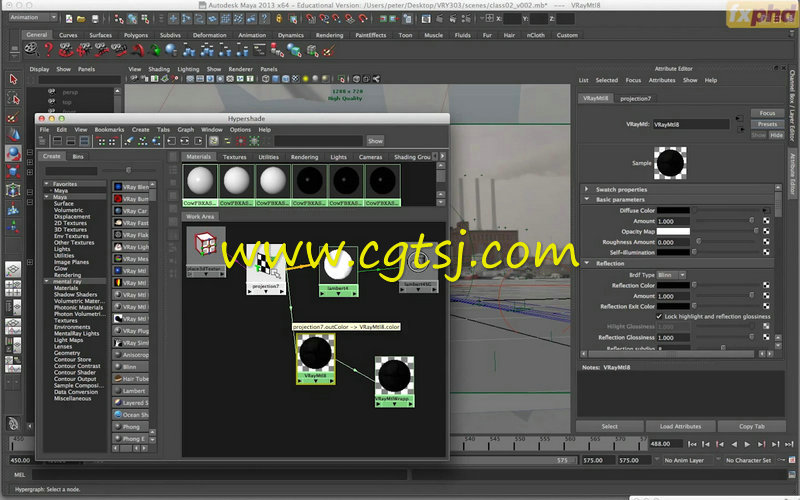800x500 pixels.
Task: Select the place3dTexture node in Work Area
Action: click(206, 252)
